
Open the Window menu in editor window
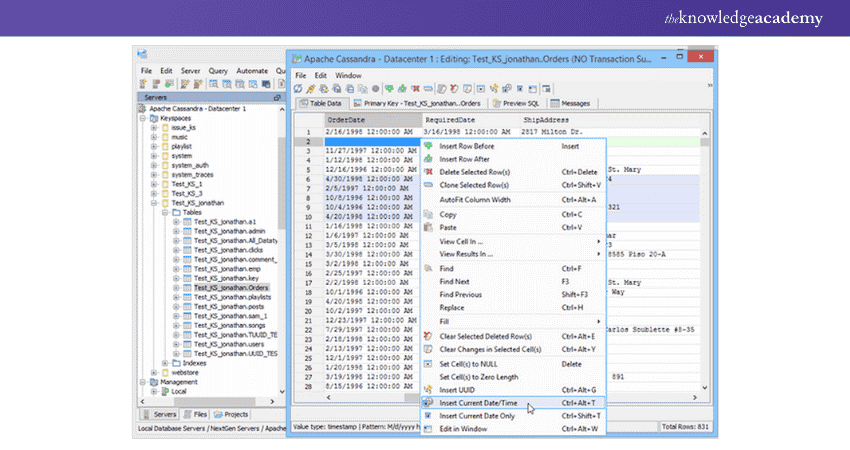click(348, 75)
